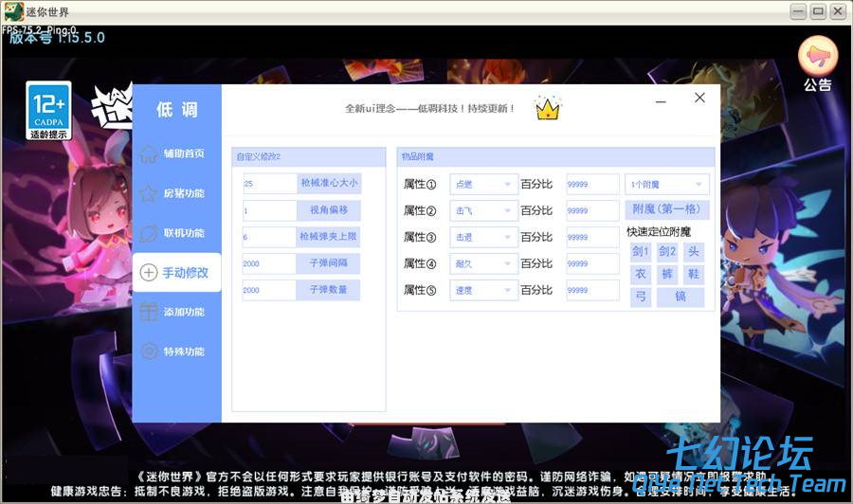Select quick enchant slot 鞋
Screen dimensions: 853x504
pyautogui.click(x=694, y=274)
